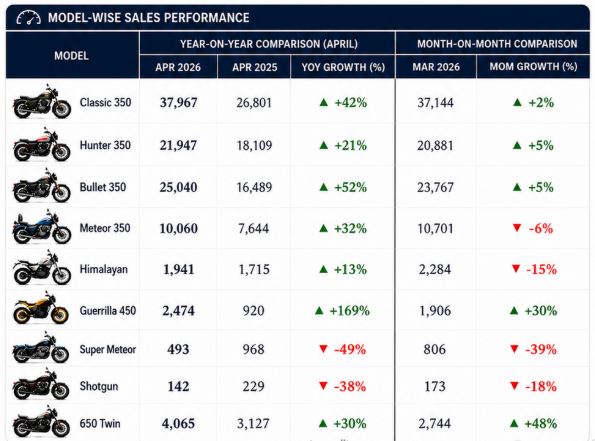The image size is (595, 441).
Task: Select the Hunter 350 motorcycle image
Action: pos(42,145)
